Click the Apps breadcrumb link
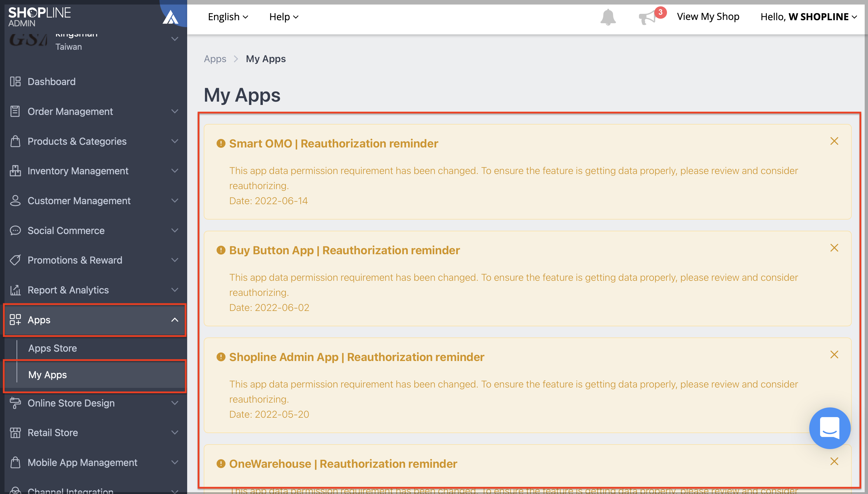This screenshot has height=494, width=868. coord(215,59)
